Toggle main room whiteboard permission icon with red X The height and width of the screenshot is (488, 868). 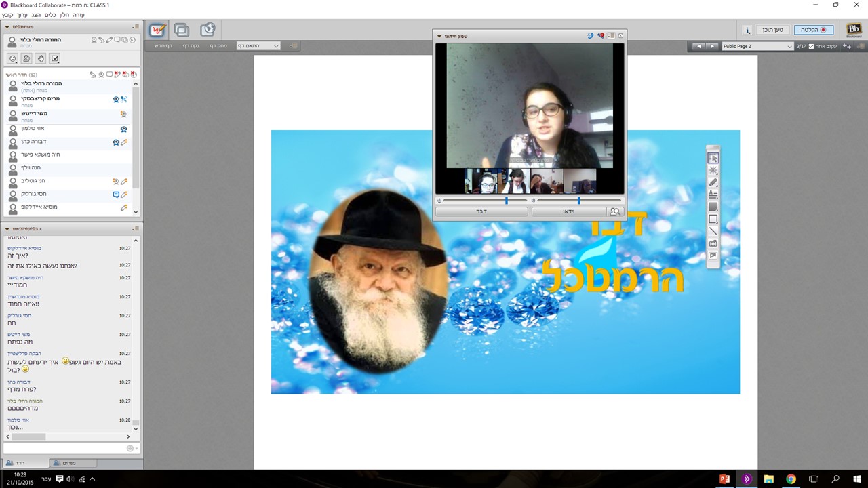coord(117,74)
